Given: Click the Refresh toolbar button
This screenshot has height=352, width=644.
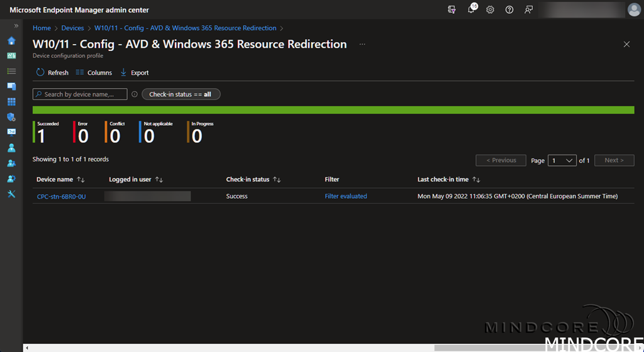Looking at the screenshot, I should (x=52, y=73).
